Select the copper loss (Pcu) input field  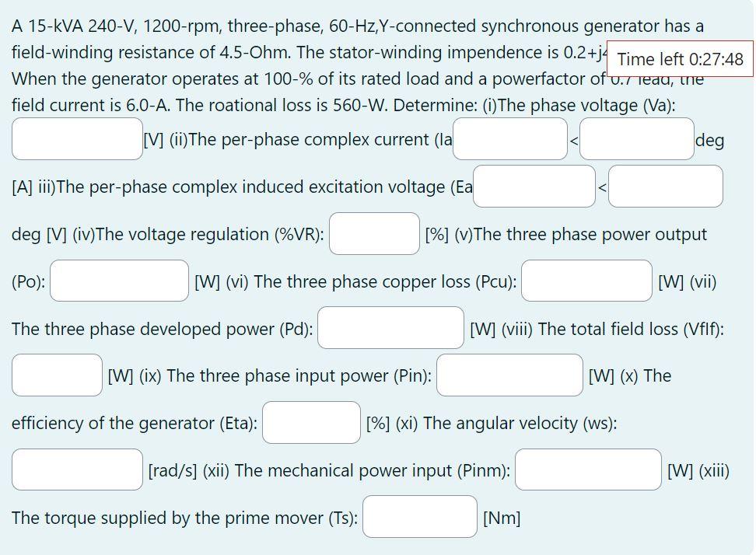587,281
